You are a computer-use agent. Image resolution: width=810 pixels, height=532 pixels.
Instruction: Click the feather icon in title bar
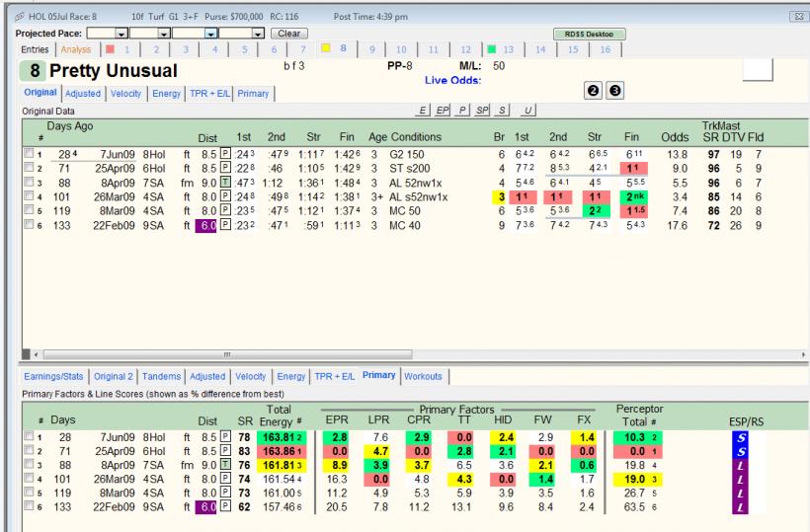click(20, 17)
